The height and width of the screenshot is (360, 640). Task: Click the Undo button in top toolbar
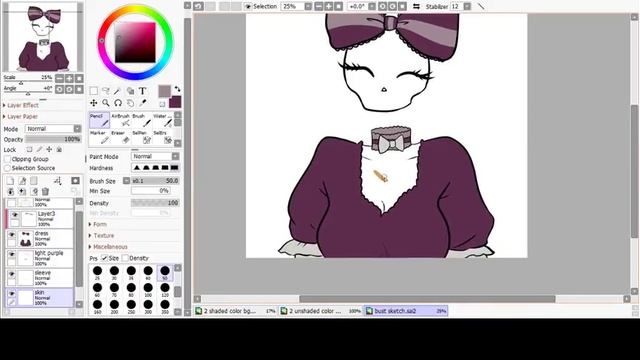click(198, 6)
